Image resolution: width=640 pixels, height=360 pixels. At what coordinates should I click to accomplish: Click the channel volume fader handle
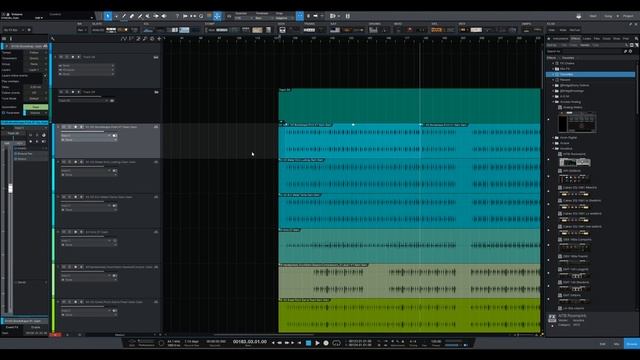[x=11, y=188]
